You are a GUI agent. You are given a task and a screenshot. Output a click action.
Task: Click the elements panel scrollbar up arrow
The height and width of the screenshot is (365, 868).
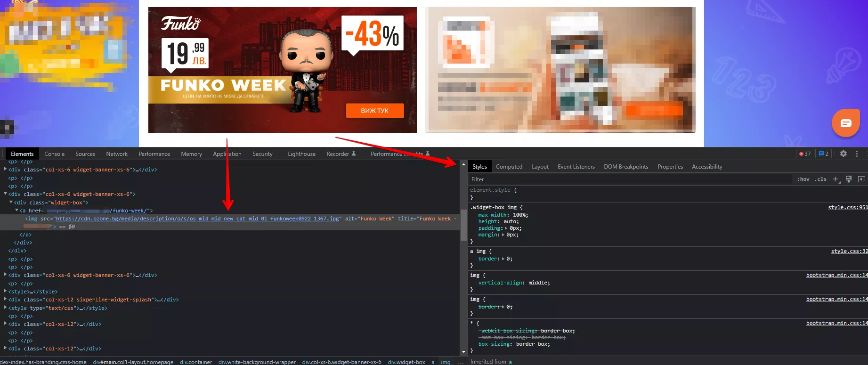point(463,164)
